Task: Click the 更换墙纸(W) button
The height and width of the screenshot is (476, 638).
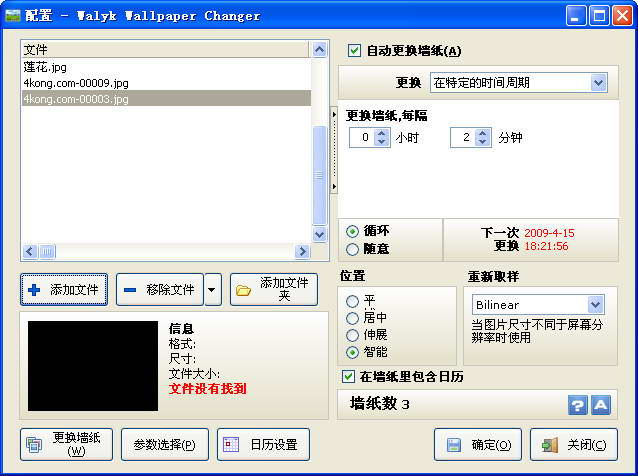Action: coord(66,444)
